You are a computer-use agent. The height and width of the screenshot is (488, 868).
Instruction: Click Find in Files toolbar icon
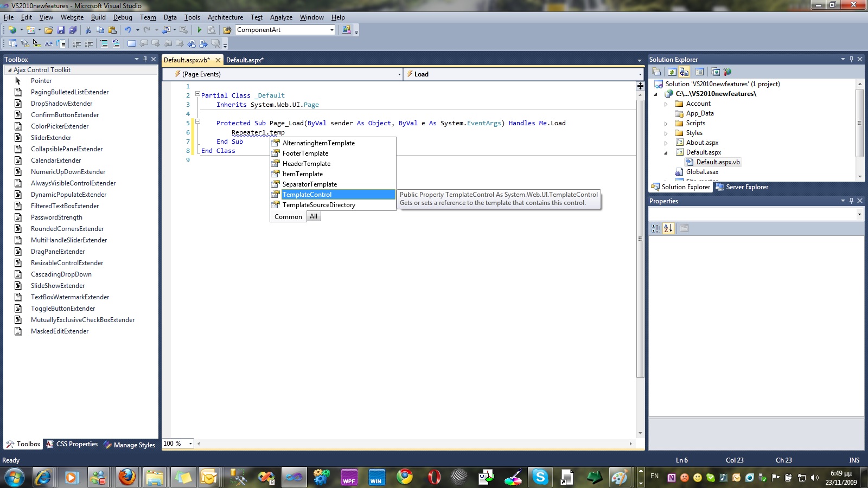[x=227, y=30]
